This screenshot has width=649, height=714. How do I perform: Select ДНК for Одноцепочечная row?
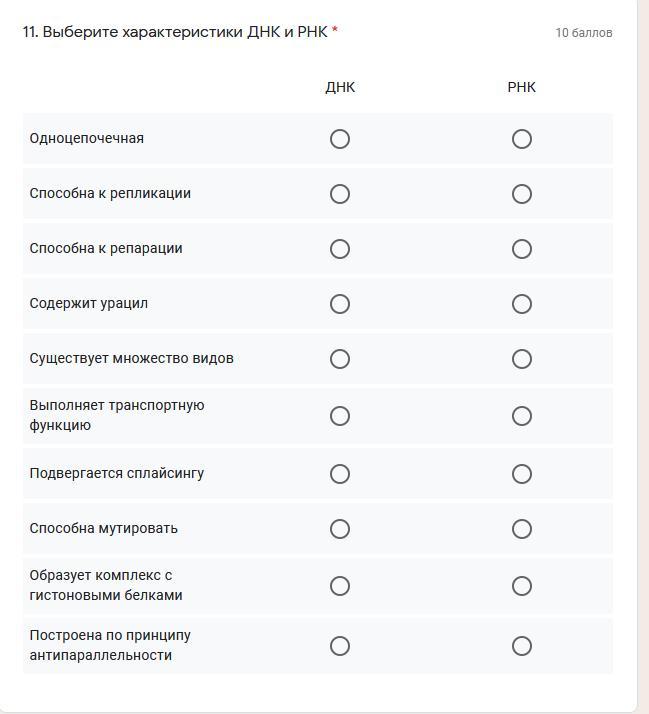point(340,139)
